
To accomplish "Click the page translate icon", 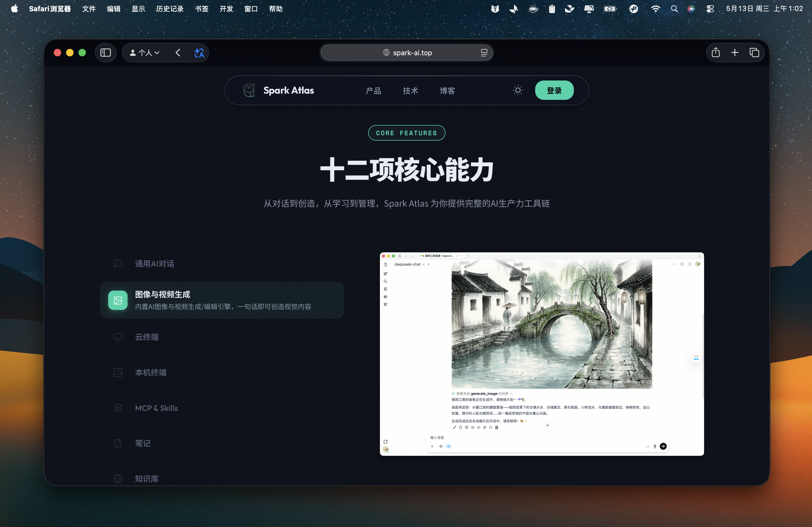I will (199, 53).
